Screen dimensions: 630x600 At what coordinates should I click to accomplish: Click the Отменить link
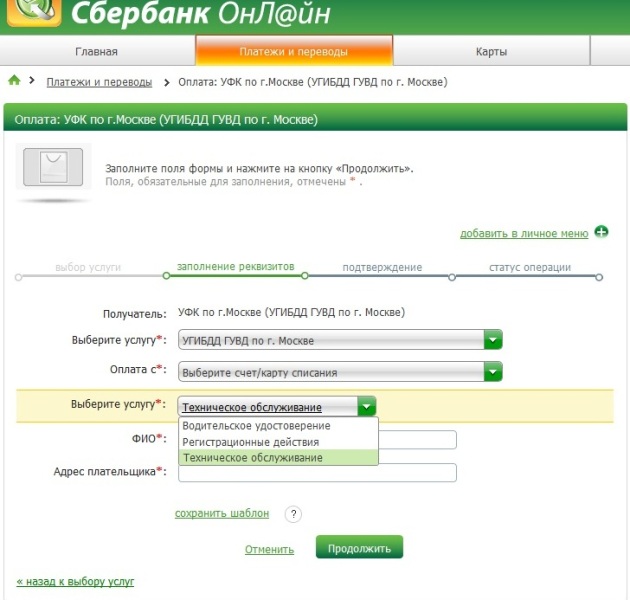coord(269,549)
